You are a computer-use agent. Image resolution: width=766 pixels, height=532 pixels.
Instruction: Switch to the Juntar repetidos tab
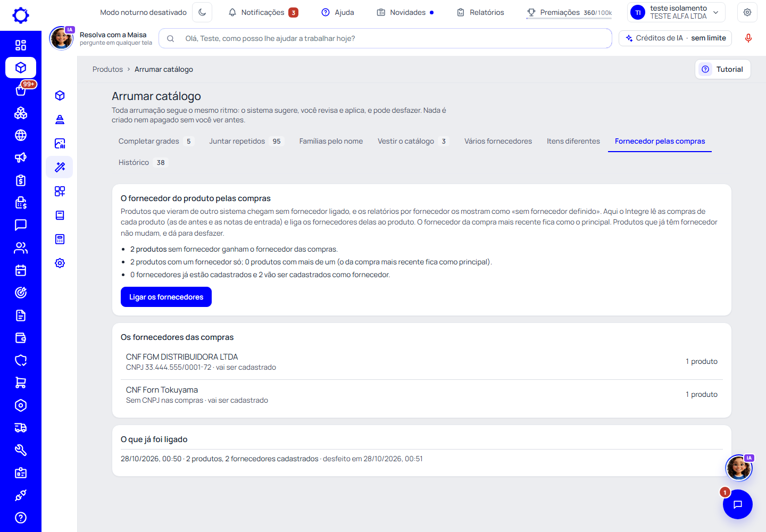coord(246,142)
